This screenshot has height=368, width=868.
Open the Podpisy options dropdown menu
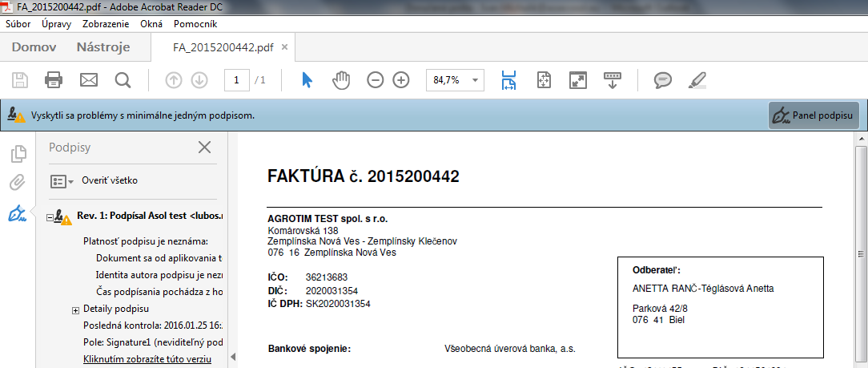pos(62,180)
